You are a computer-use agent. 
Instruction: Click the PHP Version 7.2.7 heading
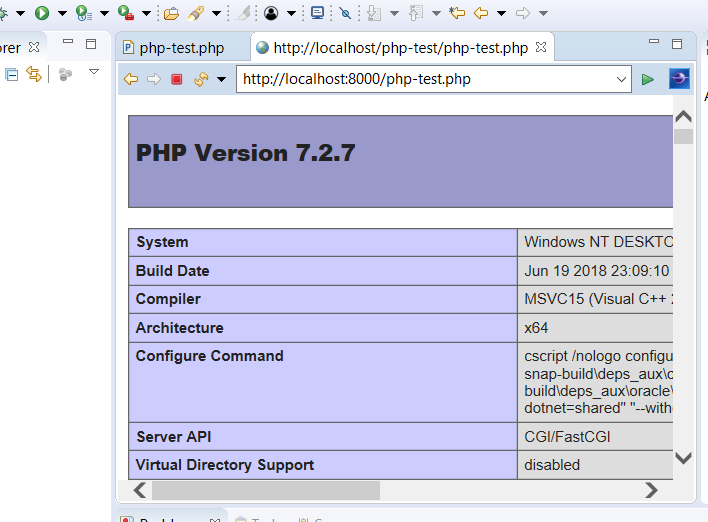coord(246,153)
